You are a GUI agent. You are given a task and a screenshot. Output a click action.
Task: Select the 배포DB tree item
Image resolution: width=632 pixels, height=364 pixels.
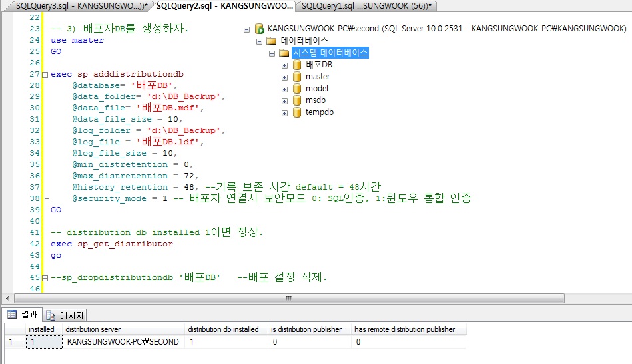(x=319, y=65)
